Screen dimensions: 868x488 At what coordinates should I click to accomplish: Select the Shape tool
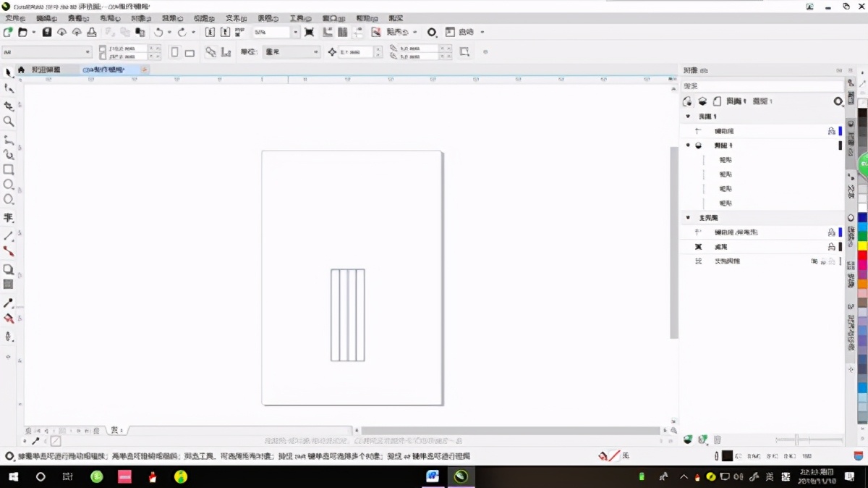9,87
